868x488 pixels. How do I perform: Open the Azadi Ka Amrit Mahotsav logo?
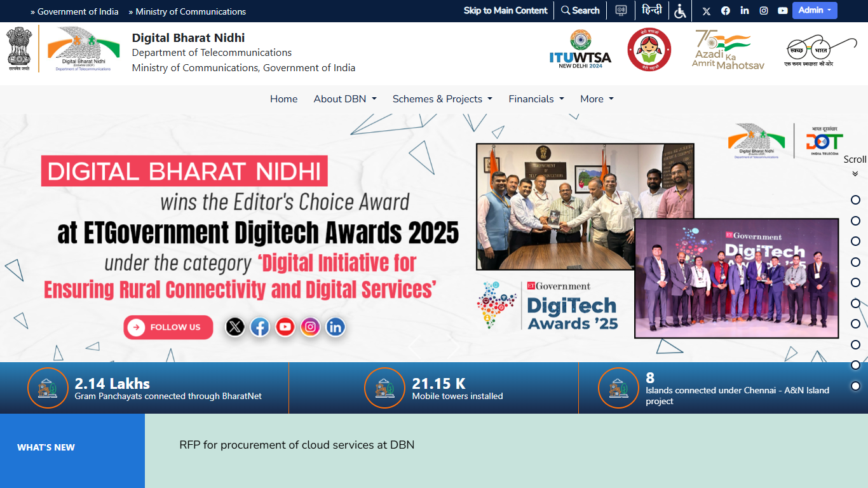(x=728, y=50)
